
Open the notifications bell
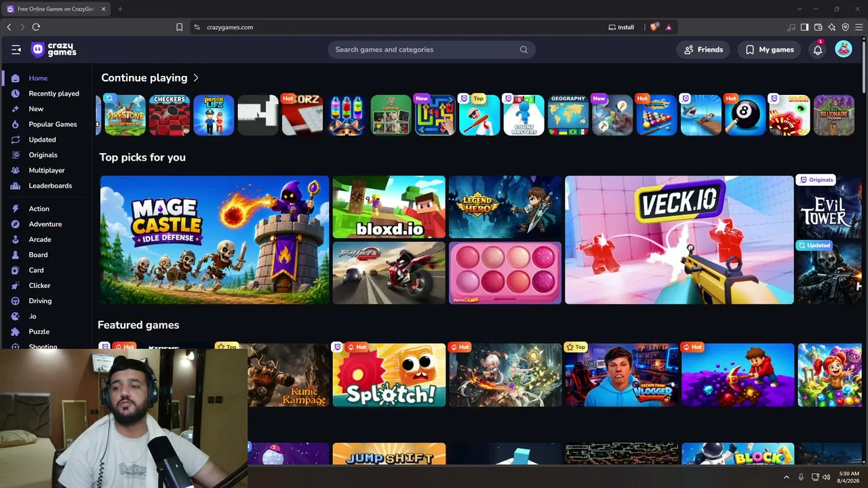point(818,49)
